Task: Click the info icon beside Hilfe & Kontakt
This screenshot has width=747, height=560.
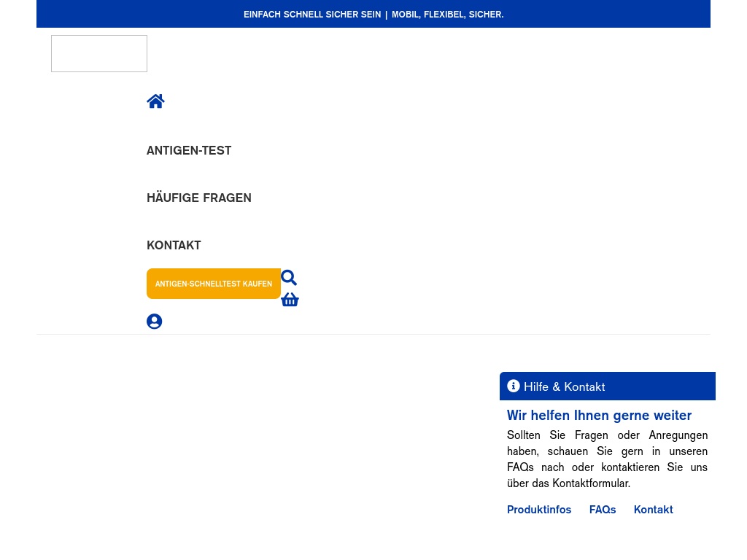Action: (514, 386)
